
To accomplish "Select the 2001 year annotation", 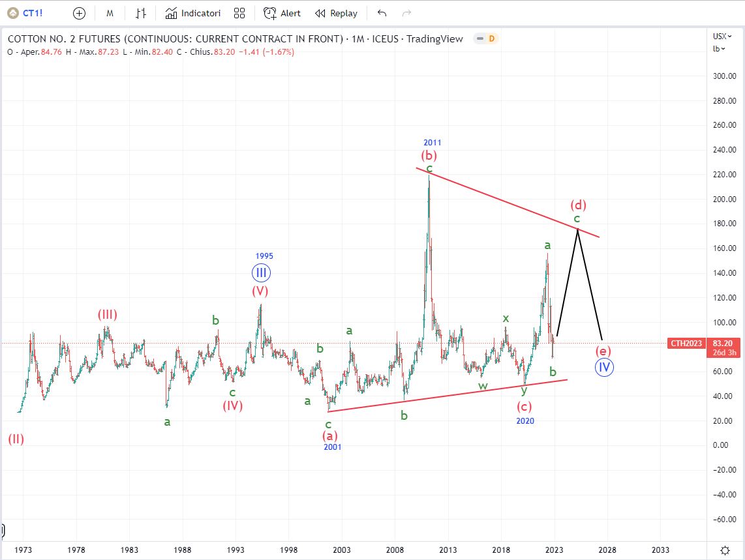I will (x=333, y=447).
